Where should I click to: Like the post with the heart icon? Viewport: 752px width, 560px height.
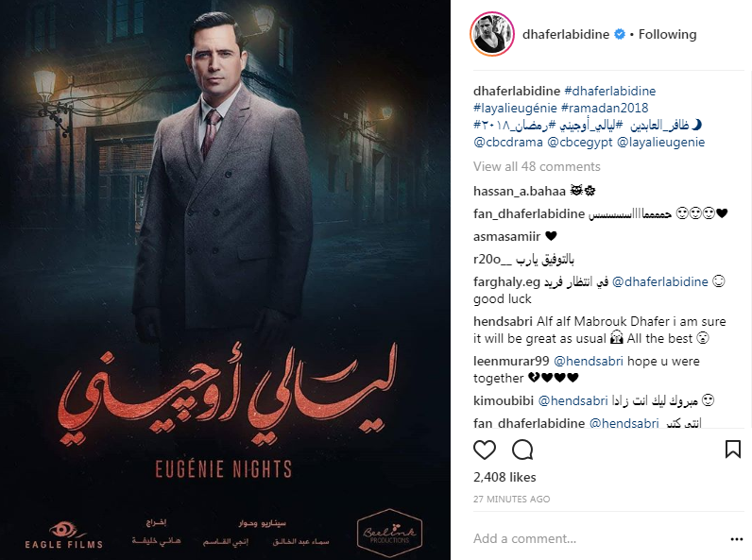(x=485, y=450)
